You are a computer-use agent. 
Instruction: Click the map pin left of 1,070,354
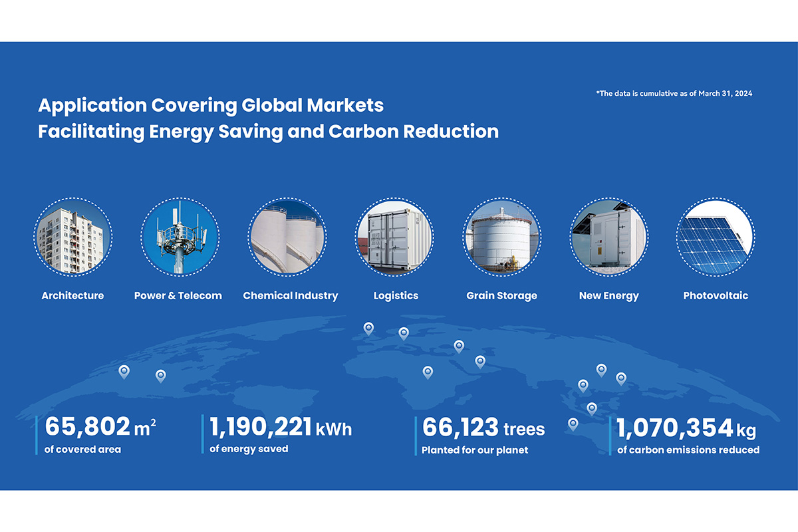pyautogui.click(x=573, y=424)
